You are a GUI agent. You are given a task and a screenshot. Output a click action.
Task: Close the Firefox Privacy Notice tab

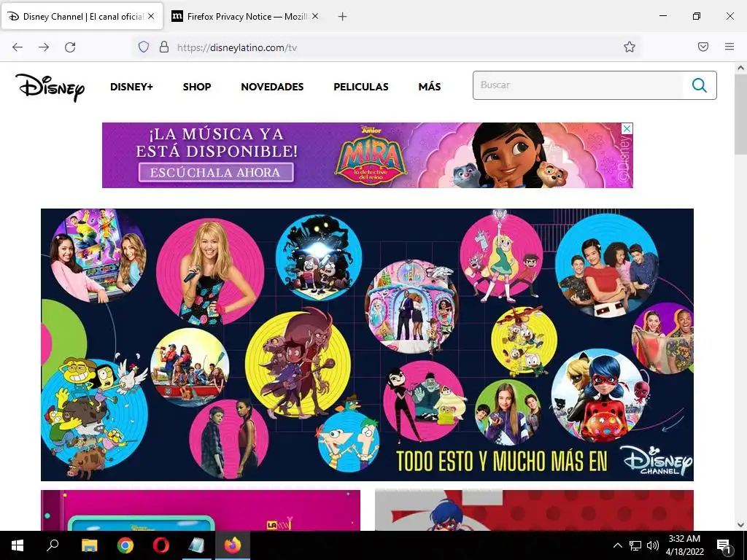315,16
